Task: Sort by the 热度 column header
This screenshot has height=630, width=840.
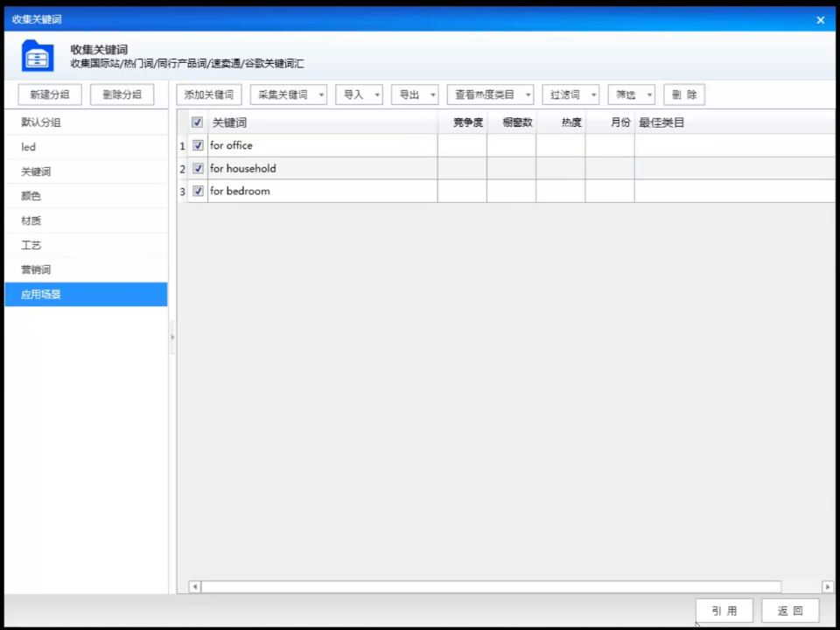Action: click(561, 122)
